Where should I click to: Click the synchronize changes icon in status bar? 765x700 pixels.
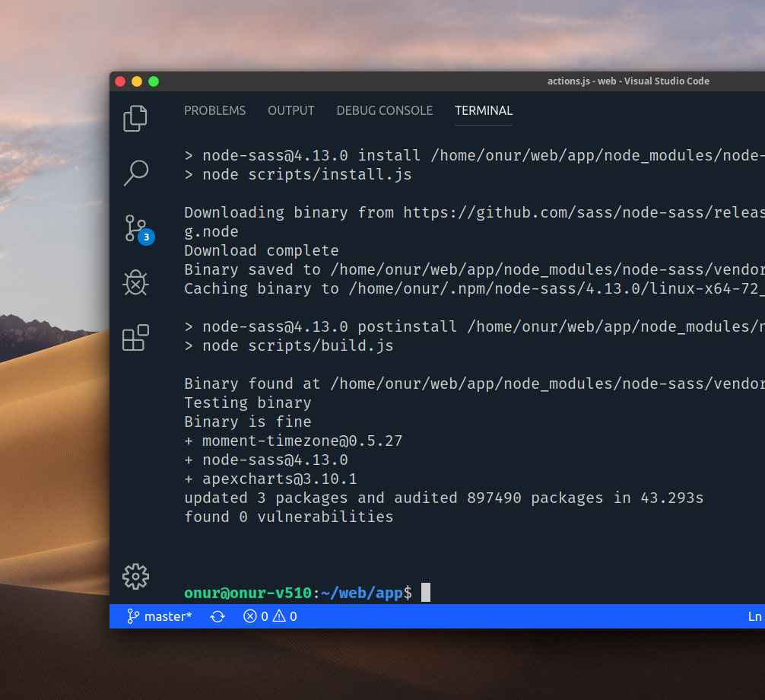(x=217, y=616)
